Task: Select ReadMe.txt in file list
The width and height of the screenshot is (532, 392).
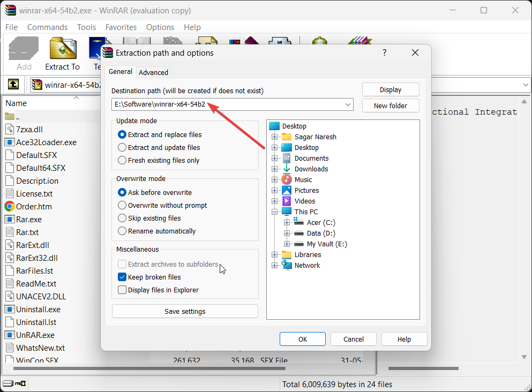Action: click(36, 283)
